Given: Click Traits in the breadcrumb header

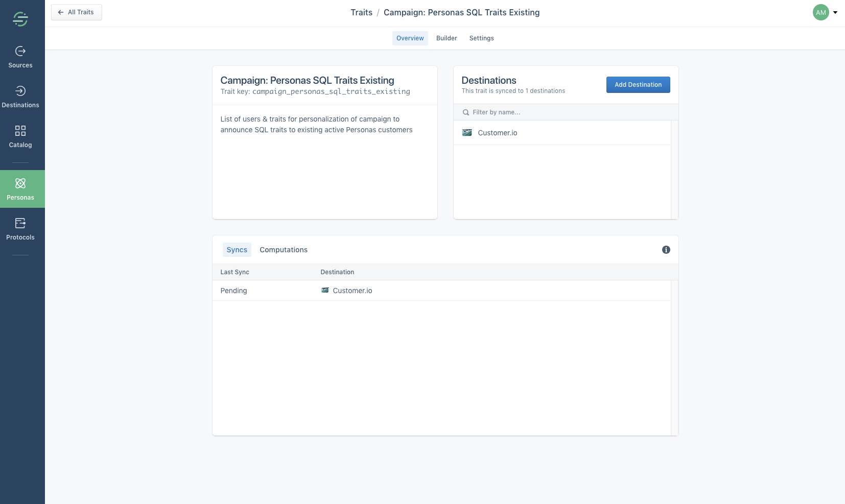Looking at the screenshot, I should click(361, 12).
